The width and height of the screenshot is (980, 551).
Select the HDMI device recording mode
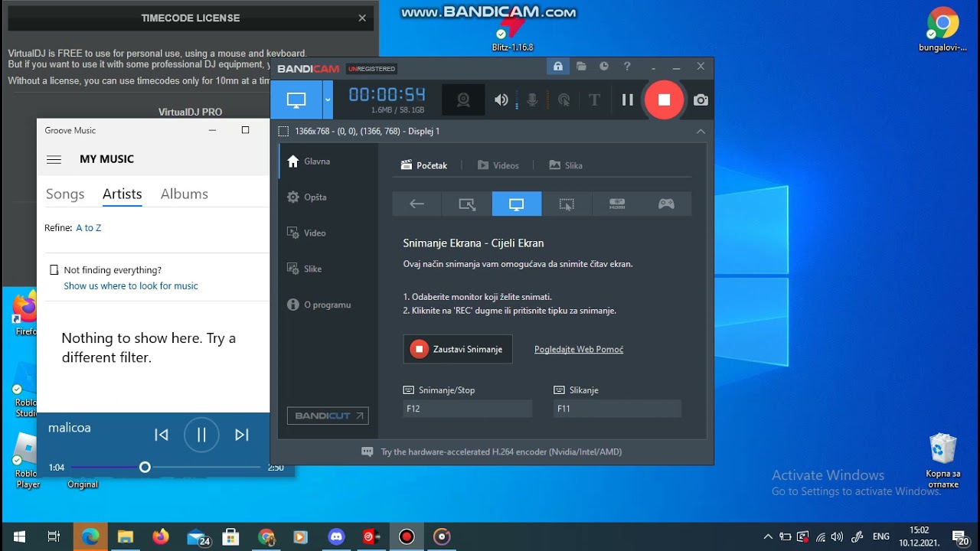617,204
